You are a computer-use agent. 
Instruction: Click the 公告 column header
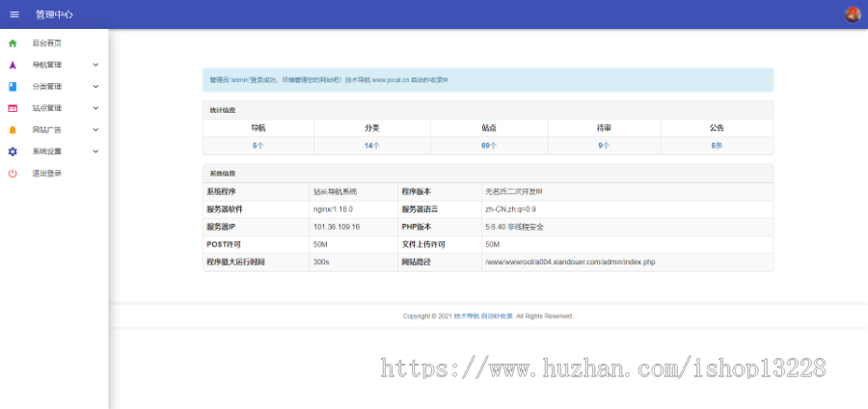pos(717,128)
